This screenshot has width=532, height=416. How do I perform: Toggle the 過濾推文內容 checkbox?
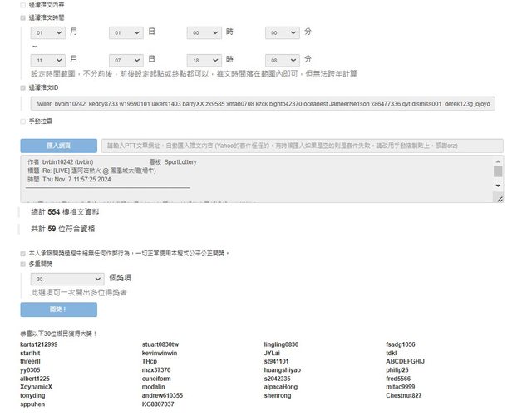[23, 5]
